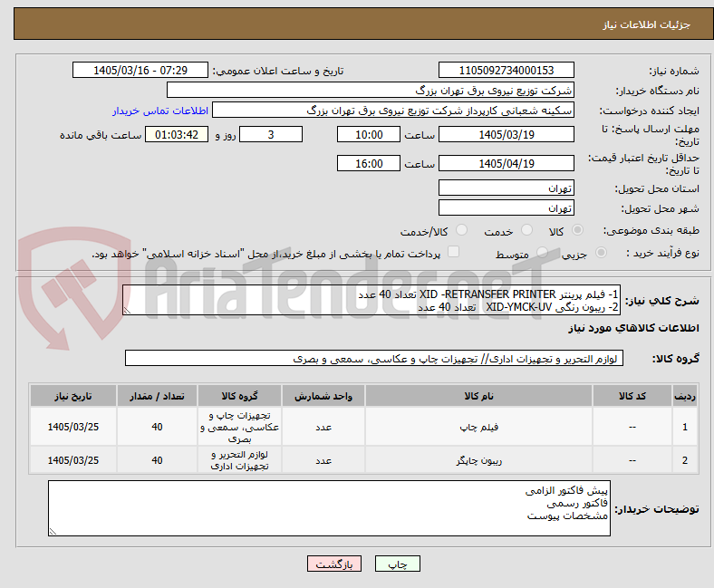The image size is (714, 588).
Task: Click the نام کالا column header
Action: 478,396
